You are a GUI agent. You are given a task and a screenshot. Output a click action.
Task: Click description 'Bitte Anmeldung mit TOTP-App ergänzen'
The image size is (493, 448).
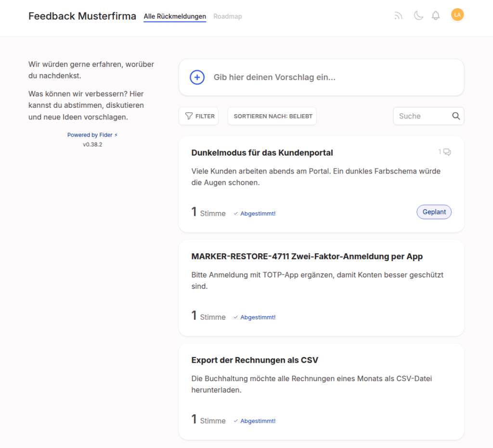click(x=317, y=281)
